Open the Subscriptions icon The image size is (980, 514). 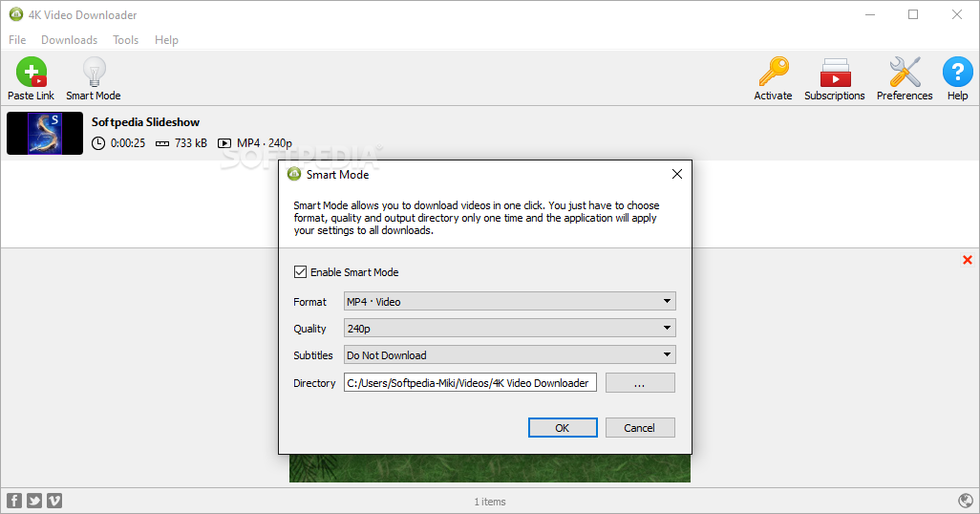(x=834, y=74)
